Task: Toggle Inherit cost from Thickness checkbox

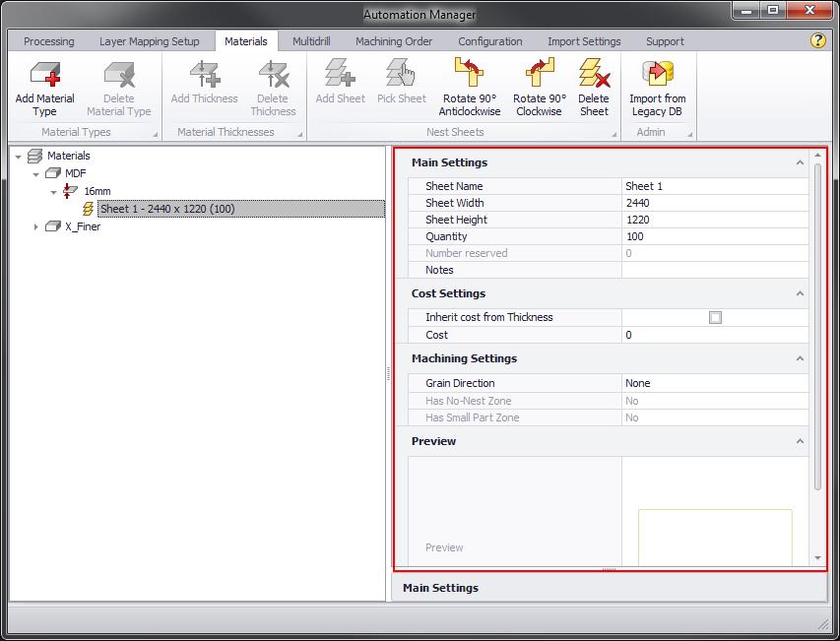Action: pyautogui.click(x=715, y=318)
